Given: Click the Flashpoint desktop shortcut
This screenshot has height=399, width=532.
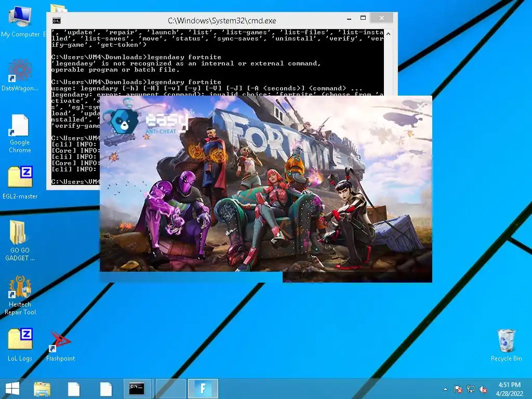Looking at the screenshot, I should pyautogui.click(x=60, y=346).
